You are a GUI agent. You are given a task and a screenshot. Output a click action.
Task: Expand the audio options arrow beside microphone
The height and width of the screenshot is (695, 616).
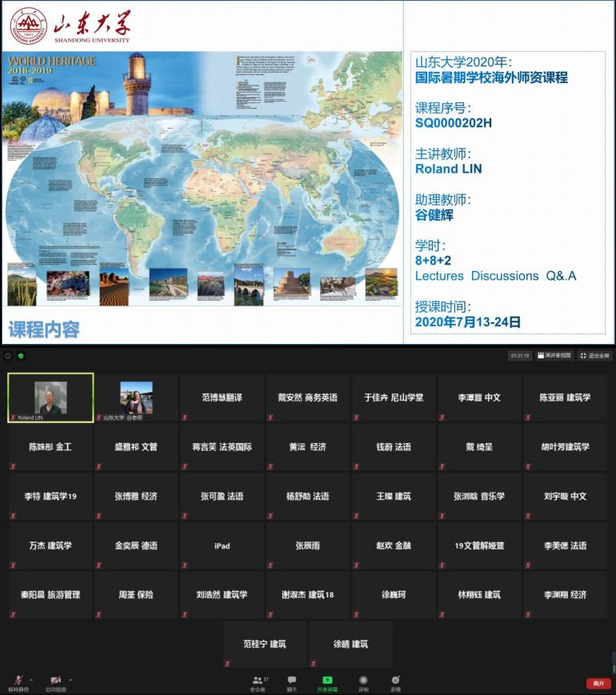[x=30, y=679]
